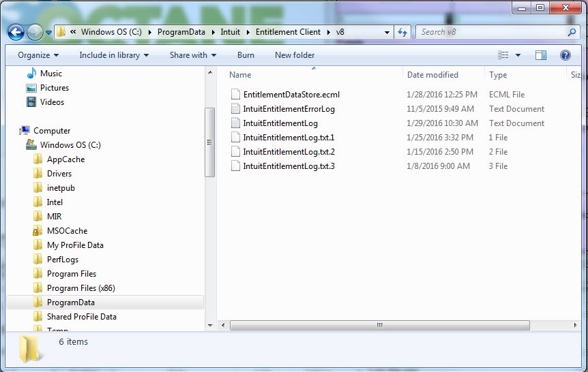
Task: Select Entitlement Client in the breadcrumb
Action: click(x=288, y=32)
